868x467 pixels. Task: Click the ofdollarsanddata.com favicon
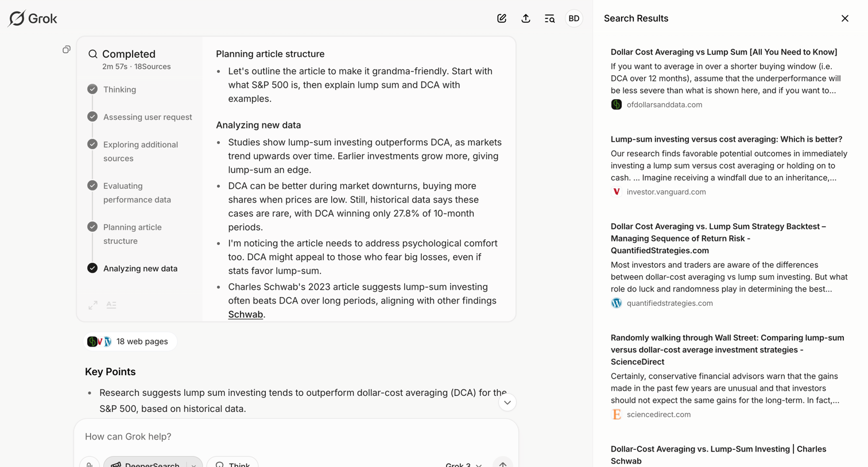[617, 104]
